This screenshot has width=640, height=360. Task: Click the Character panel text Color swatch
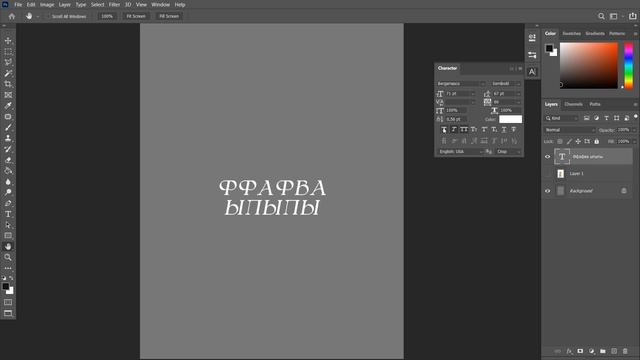510,119
